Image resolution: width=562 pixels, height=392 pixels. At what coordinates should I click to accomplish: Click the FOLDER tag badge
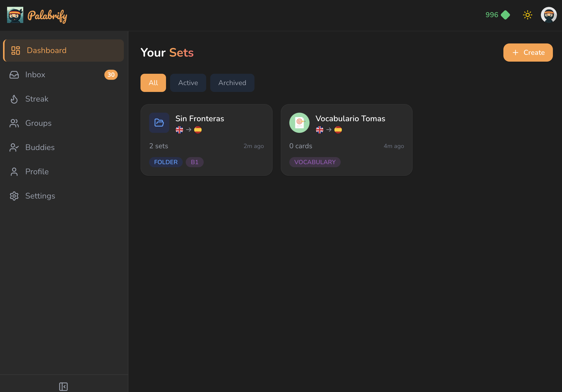166,162
